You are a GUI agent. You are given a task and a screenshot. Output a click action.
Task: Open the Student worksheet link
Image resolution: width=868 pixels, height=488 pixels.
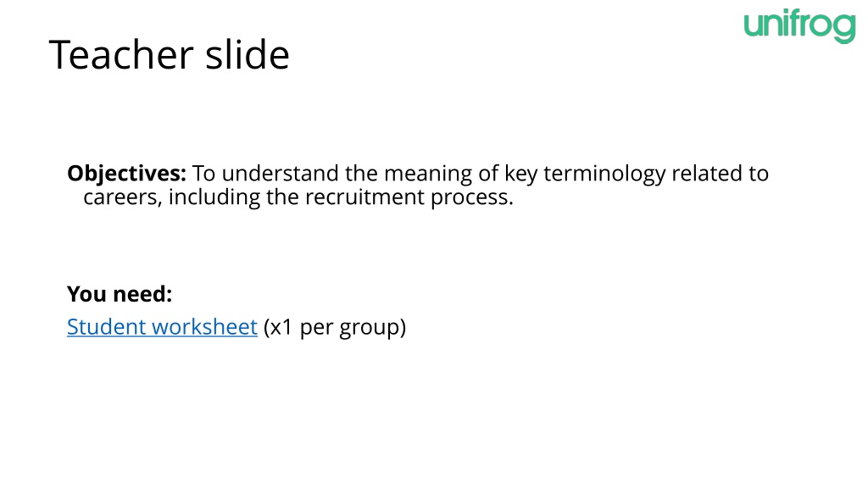click(162, 327)
